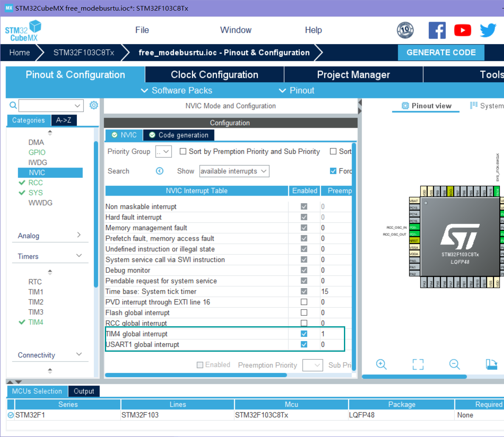Open the File menu
Image resolution: width=504 pixels, height=437 pixels.
click(x=142, y=30)
